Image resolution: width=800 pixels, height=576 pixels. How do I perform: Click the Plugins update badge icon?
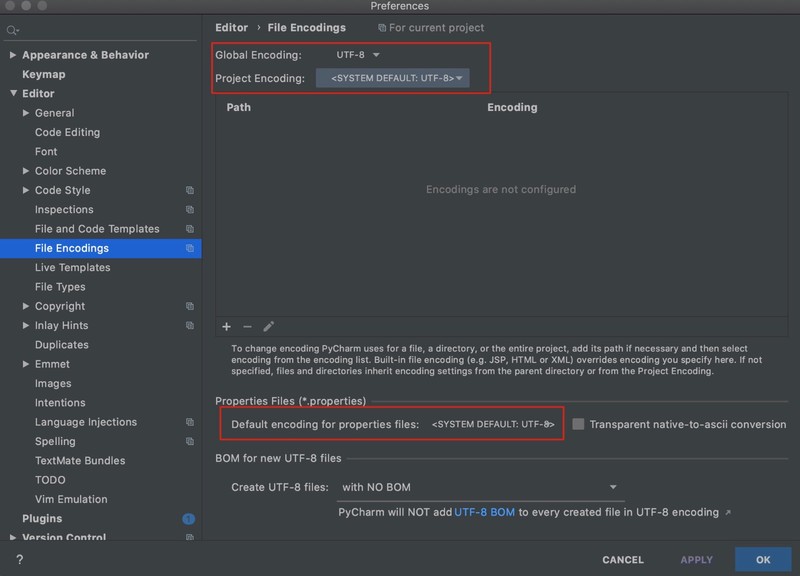(188, 519)
